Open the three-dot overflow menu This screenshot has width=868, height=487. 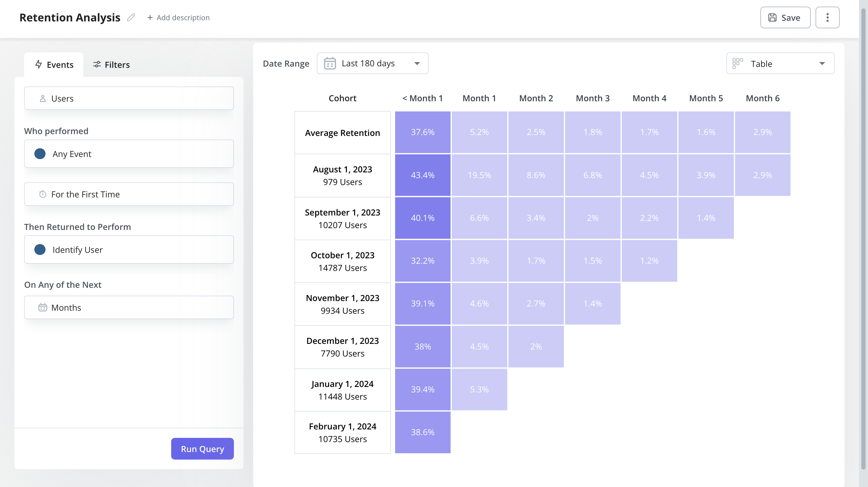827,17
